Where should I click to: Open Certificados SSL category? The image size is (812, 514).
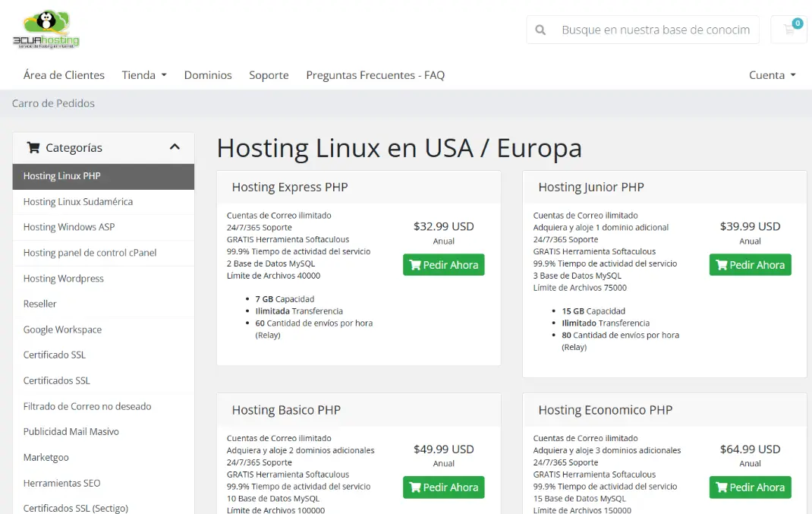[103, 380]
